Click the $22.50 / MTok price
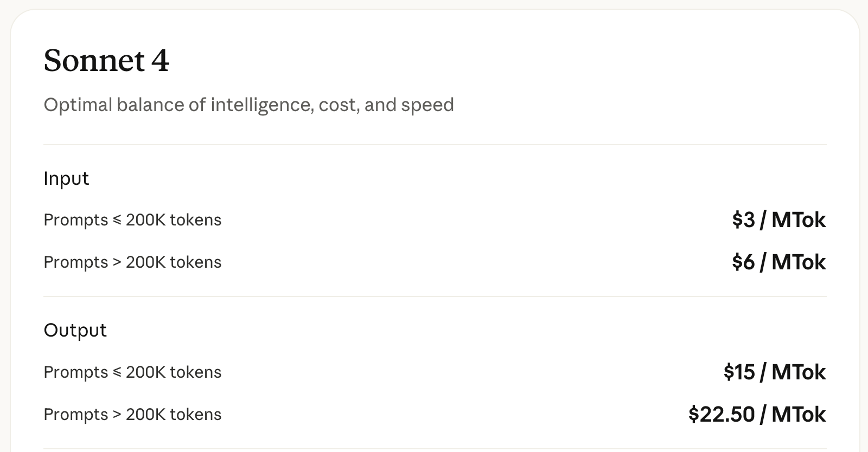Image resolution: width=868 pixels, height=452 pixels. 757,415
